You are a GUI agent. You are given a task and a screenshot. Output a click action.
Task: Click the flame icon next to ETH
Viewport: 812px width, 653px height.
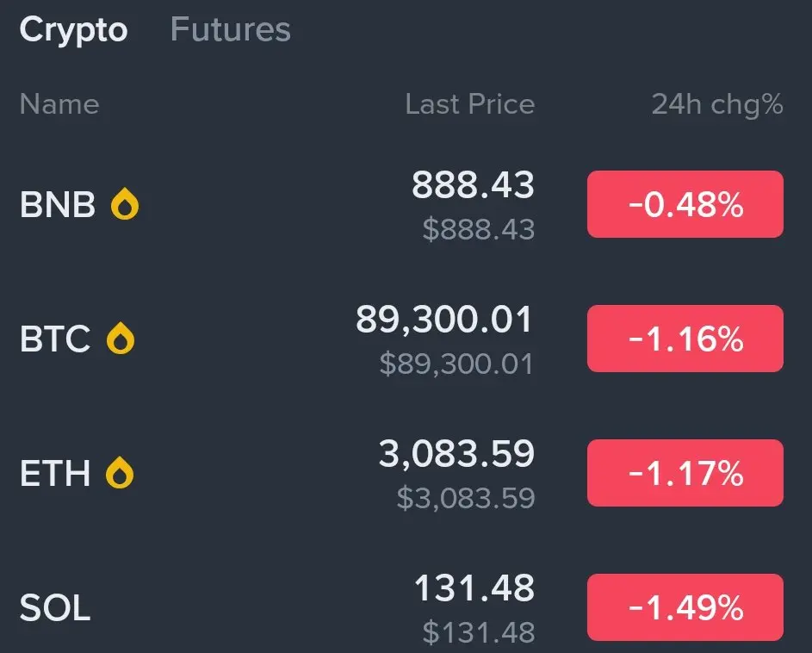click(120, 473)
